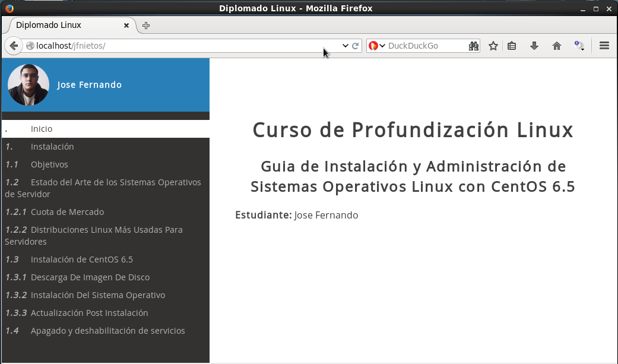Viewport: 618px width, 364px height.
Task: Open the Firefox hamburger menu
Action: click(604, 46)
